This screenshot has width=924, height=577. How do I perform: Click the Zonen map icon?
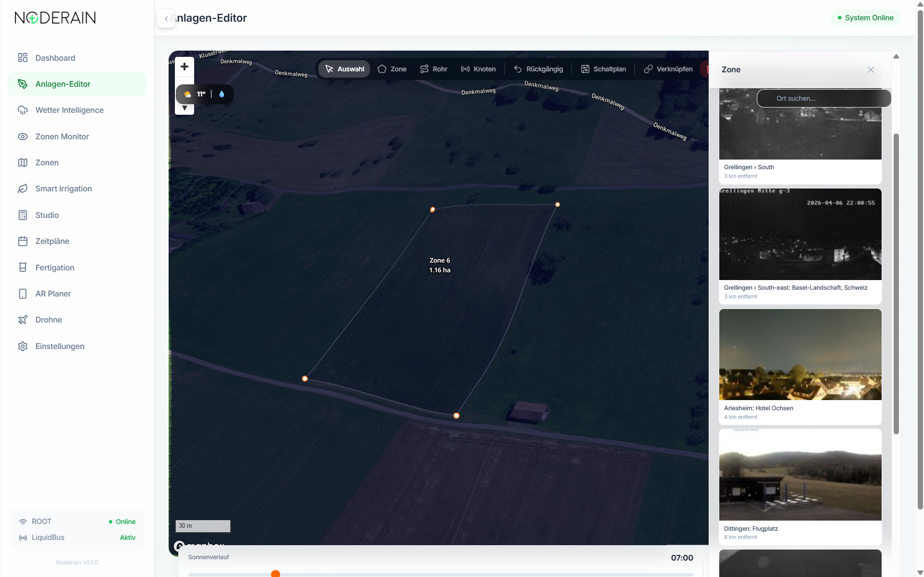tap(23, 162)
